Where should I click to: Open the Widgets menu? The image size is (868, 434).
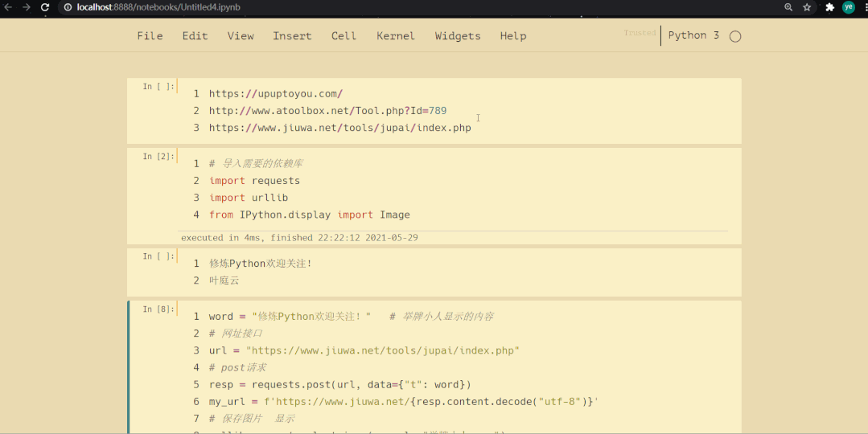click(x=458, y=36)
